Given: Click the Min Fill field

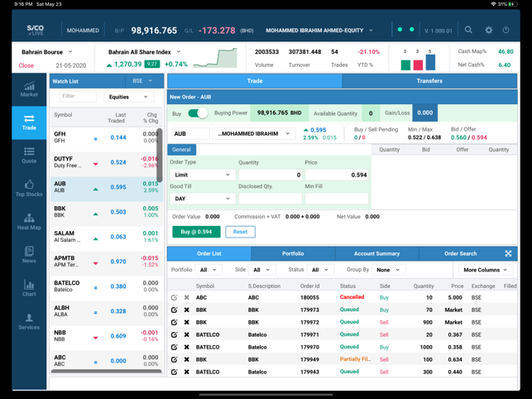Looking at the screenshot, I should [x=337, y=199].
